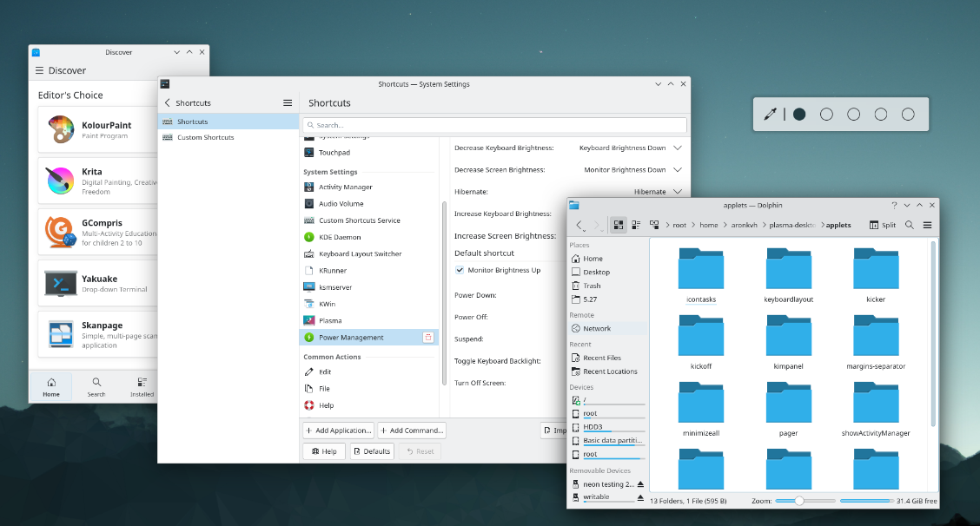Select the Custom Shortcuts Service entry
Viewport: 980px width, 526px height.
tap(369, 220)
